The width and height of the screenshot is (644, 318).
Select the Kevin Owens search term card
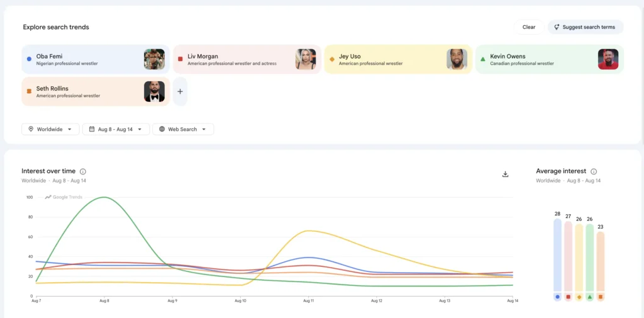(550, 59)
